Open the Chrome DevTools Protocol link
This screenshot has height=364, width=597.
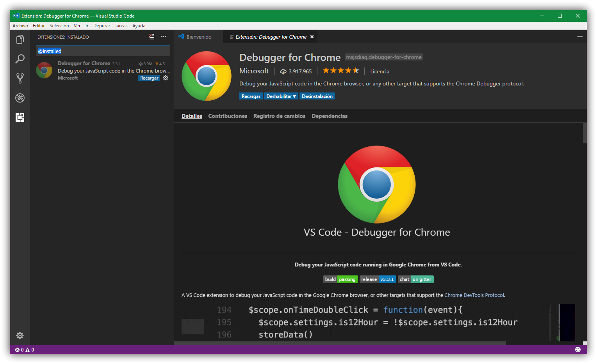(x=474, y=295)
